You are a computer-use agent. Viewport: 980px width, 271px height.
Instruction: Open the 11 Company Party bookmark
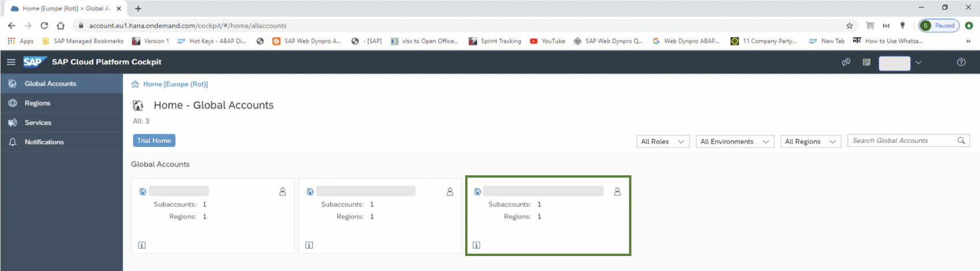[x=764, y=41]
